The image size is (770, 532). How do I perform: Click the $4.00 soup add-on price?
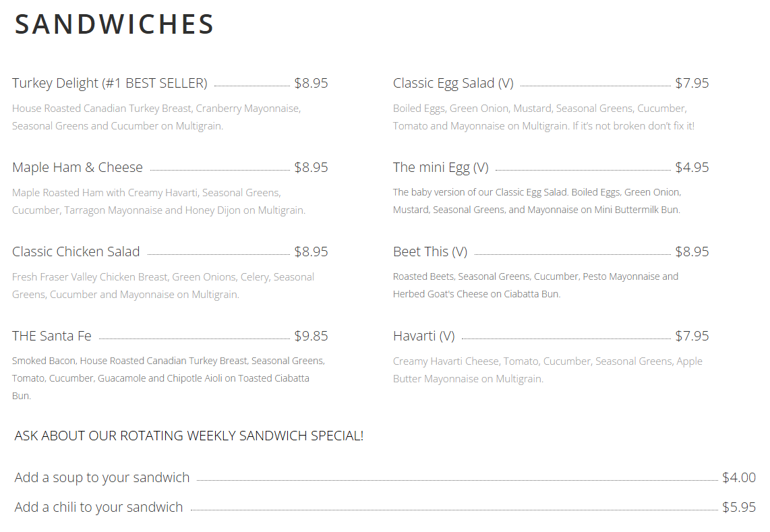click(738, 477)
